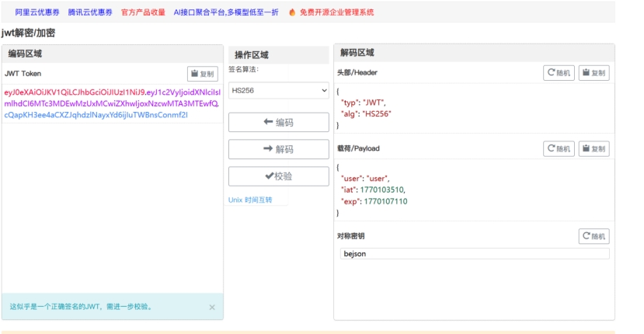Open 阿里云优惠券 link in top bar
The height and width of the screenshot is (334, 644).
coord(37,12)
